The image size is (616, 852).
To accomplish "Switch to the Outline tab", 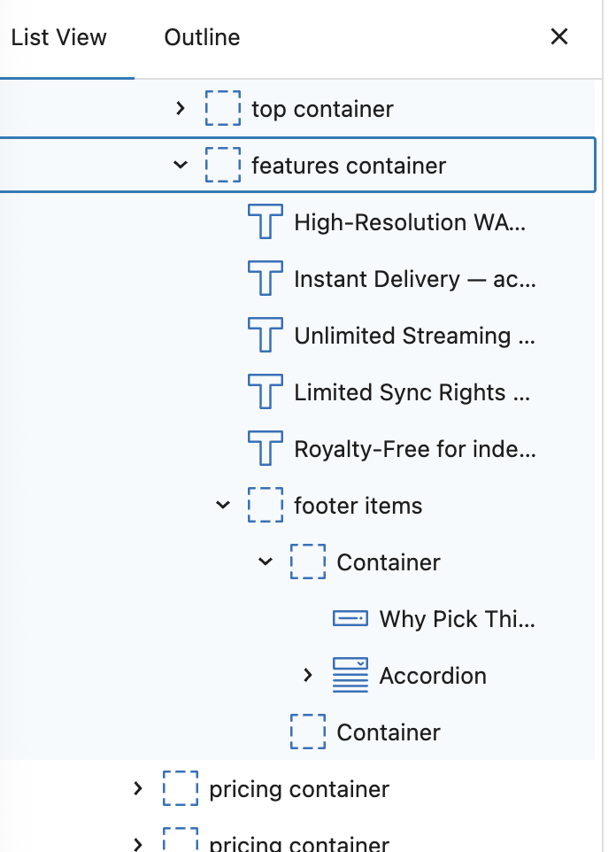I will [x=202, y=38].
